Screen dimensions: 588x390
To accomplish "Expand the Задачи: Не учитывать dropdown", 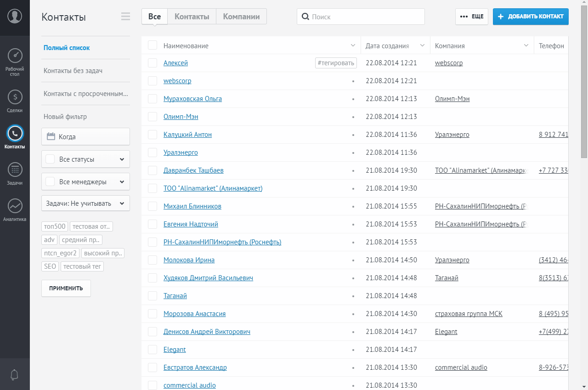I will (x=122, y=203).
